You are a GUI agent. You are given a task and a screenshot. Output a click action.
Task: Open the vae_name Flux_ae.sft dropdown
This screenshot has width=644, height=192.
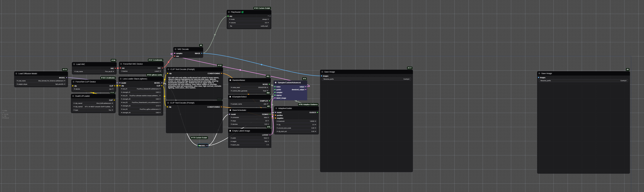coord(94,72)
